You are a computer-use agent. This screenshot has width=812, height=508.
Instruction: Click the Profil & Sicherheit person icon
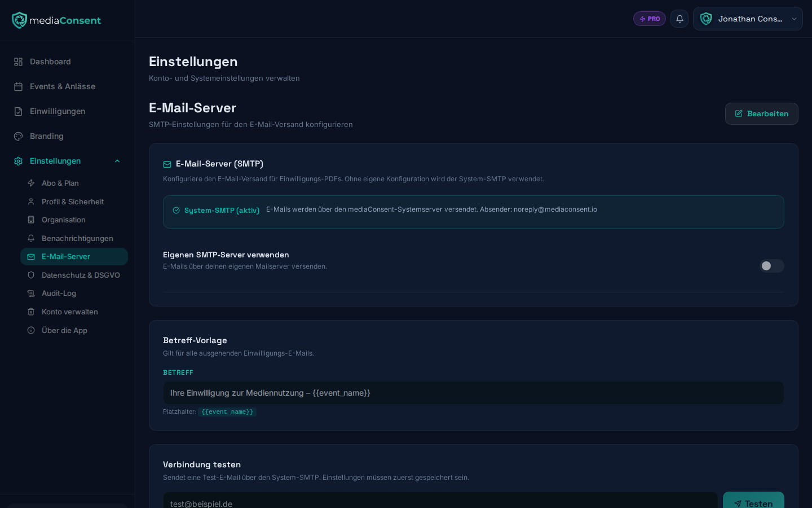coord(31,202)
